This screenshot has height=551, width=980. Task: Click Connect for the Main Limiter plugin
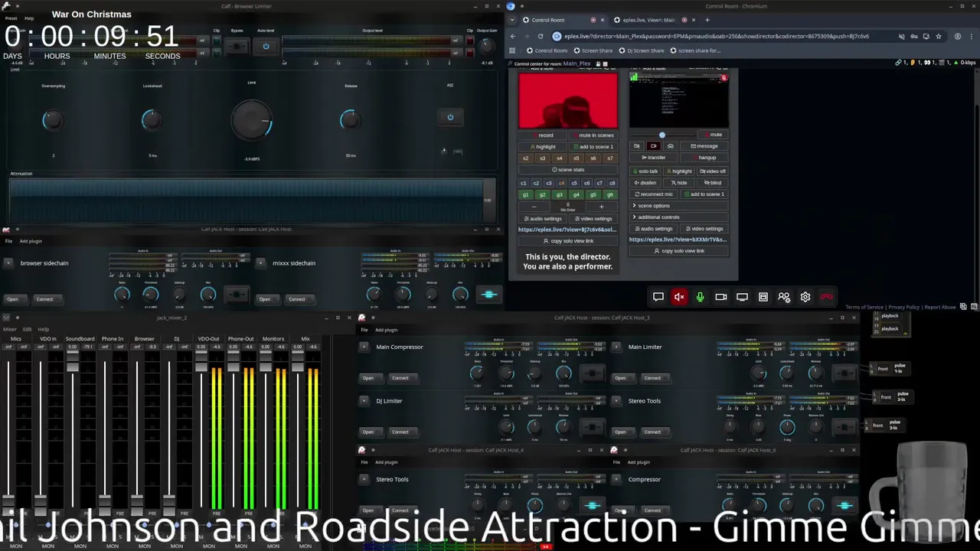point(652,378)
